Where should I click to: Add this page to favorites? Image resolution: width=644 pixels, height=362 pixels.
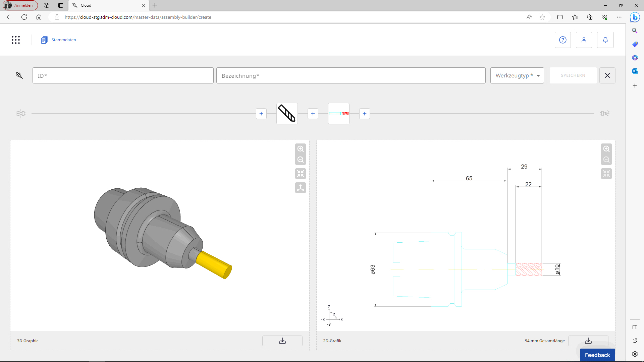542,17
